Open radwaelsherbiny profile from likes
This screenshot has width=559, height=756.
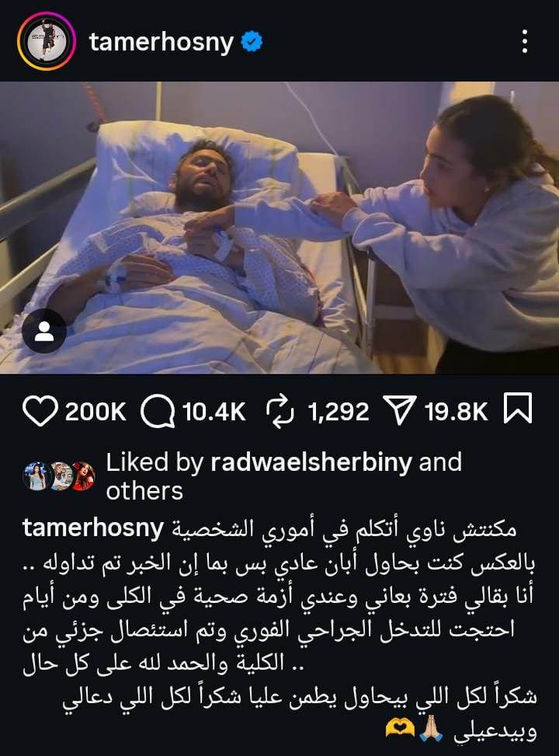point(311,462)
